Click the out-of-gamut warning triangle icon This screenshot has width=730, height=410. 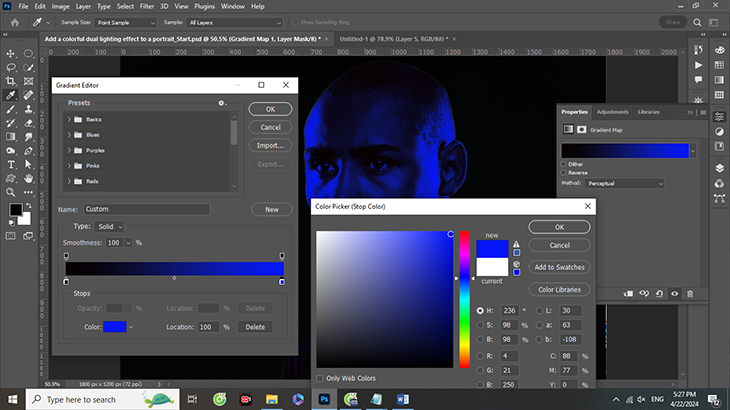coord(516,244)
